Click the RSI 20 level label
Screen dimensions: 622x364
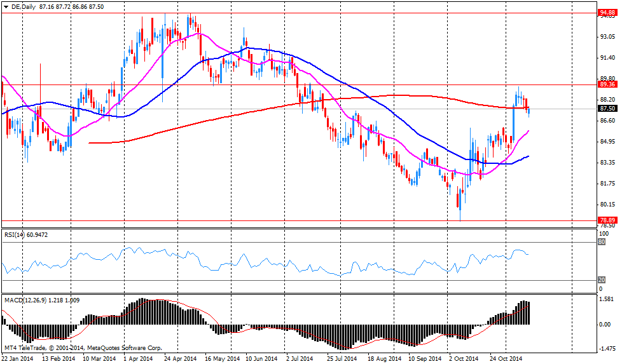pos(602,280)
